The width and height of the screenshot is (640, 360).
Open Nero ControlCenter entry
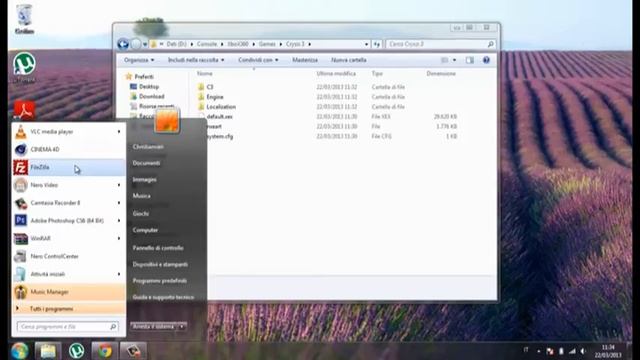(68, 256)
